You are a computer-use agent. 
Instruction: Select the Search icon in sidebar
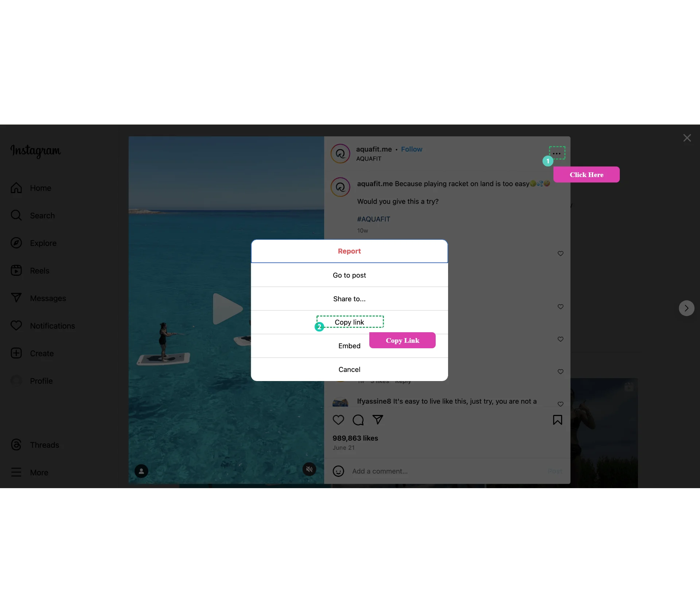point(17,215)
